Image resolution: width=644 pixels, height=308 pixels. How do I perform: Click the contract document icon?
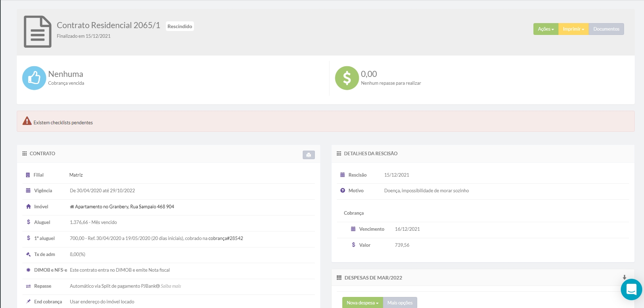(x=37, y=32)
